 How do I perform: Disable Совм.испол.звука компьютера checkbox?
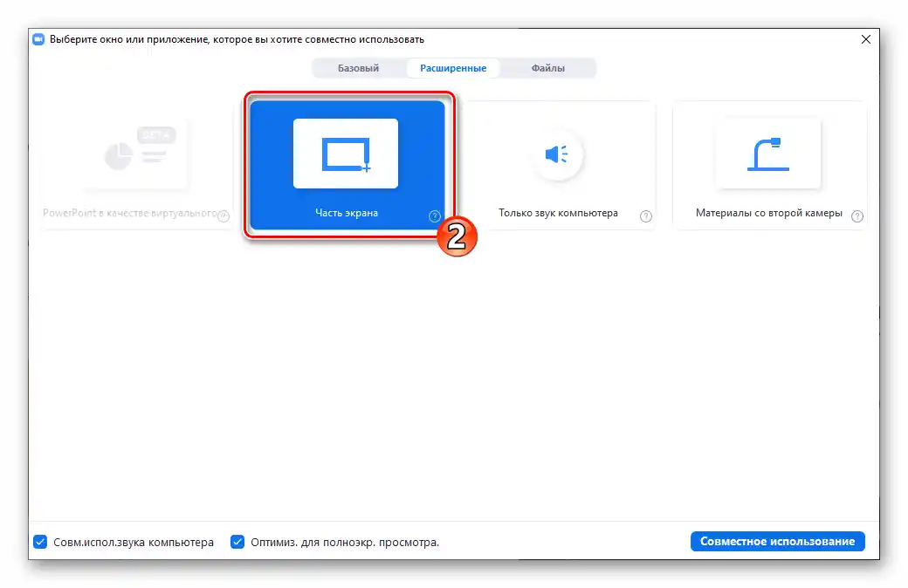click(40, 542)
